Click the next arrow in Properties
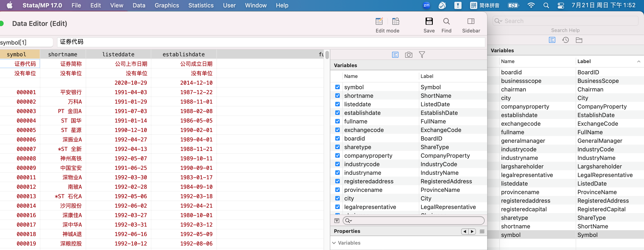 [472, 232]
